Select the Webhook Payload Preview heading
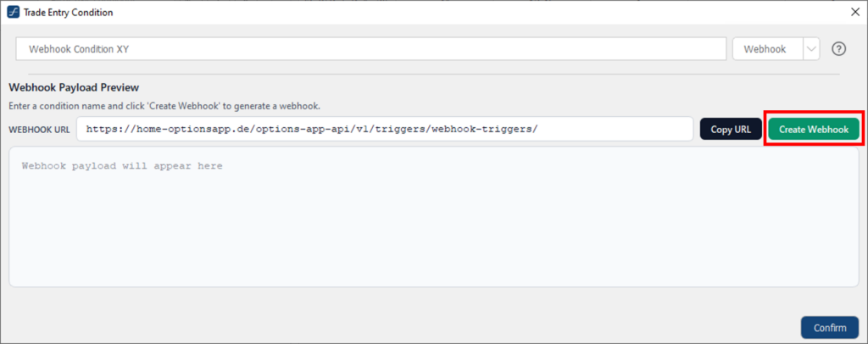868x344 pixels. (x=74, y=87)
